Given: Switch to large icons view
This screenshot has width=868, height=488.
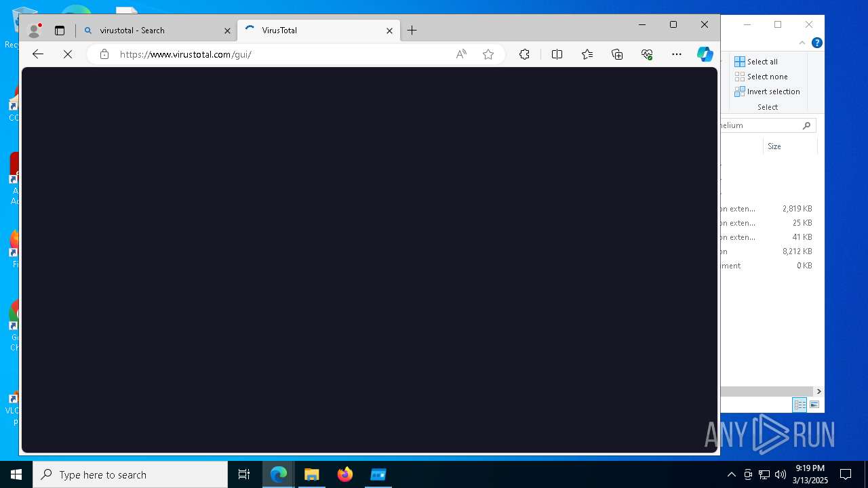Looking at the screenshot, I should tap(814, 405).
